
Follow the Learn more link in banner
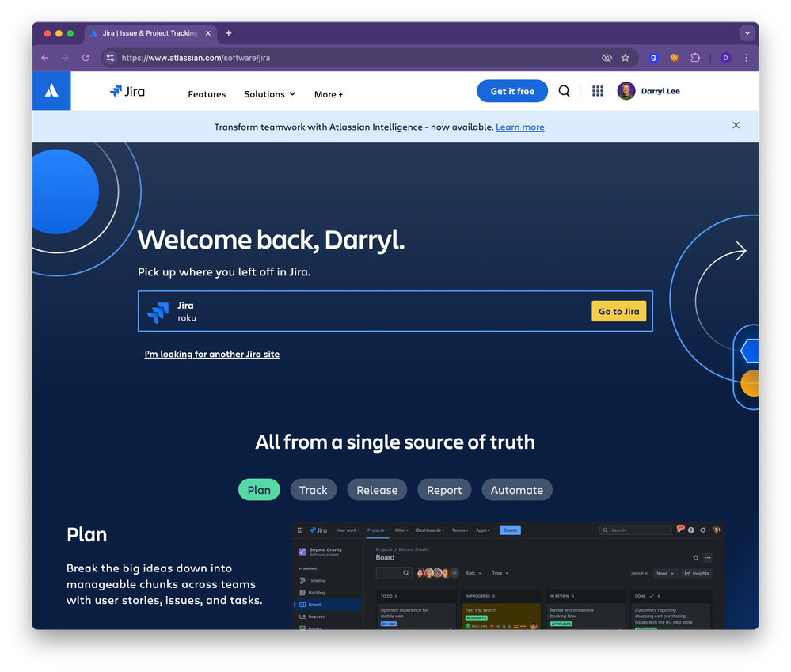[519, 127]
